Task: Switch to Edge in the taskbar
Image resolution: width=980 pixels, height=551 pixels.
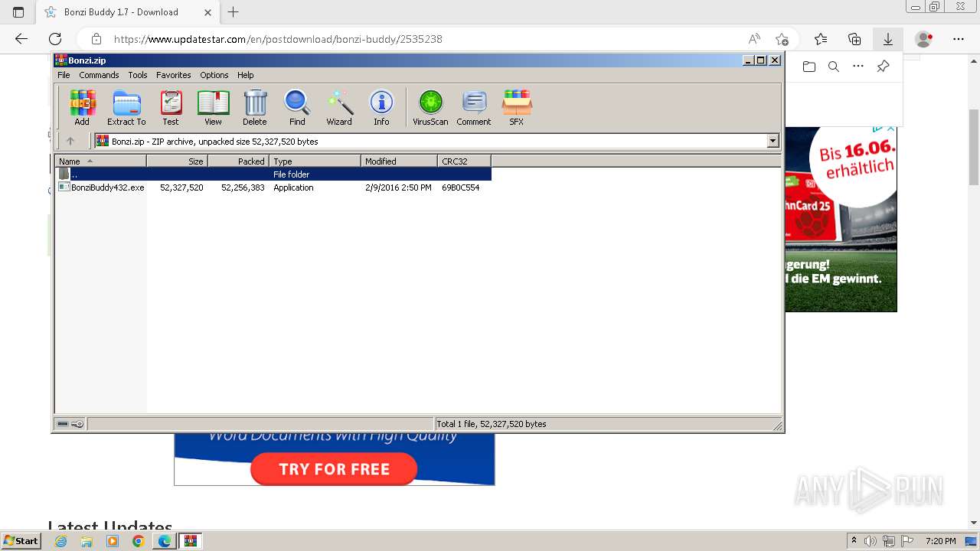Action: [x=165, y=541]
